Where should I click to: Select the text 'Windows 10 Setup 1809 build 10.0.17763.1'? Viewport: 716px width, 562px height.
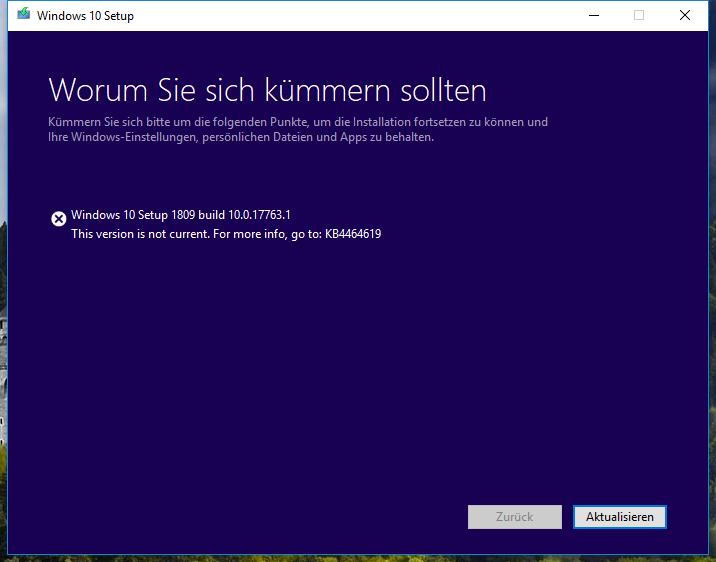pos(181,215)
